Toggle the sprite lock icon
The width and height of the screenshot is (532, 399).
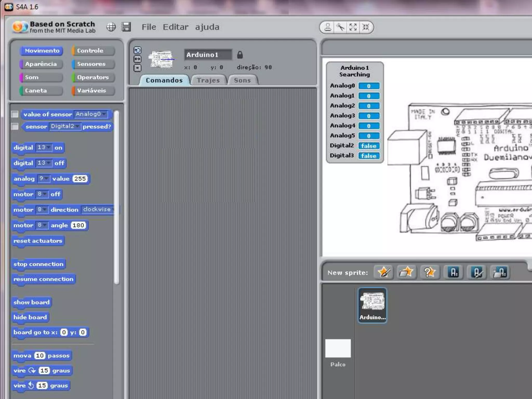coord(240,55)
